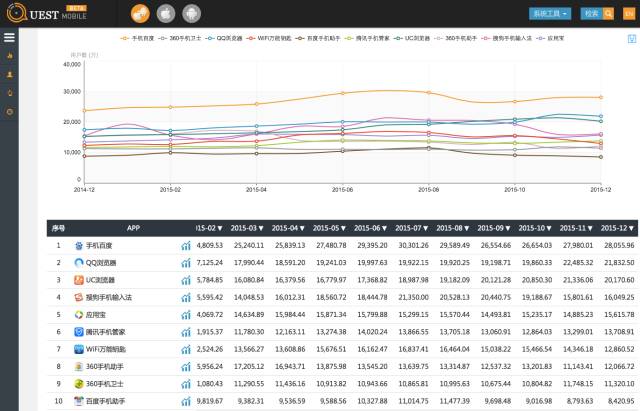Toggle 百度手机助手 series in chart legend
The height and width of the screenshot is (411, 640).
coord(318,38)
